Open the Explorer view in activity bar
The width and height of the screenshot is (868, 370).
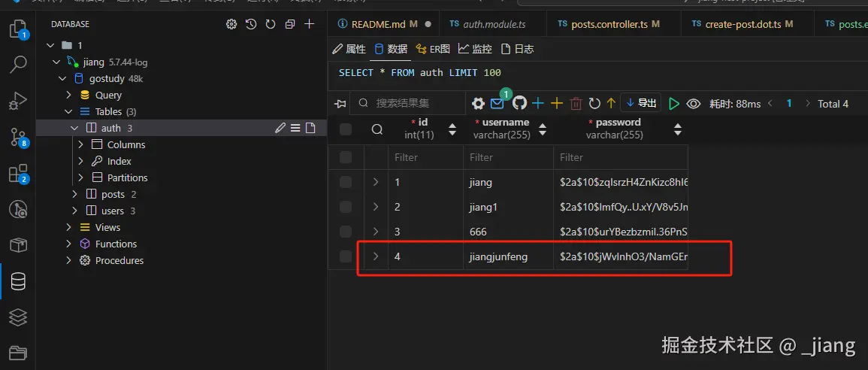click(x=18, y=29)
